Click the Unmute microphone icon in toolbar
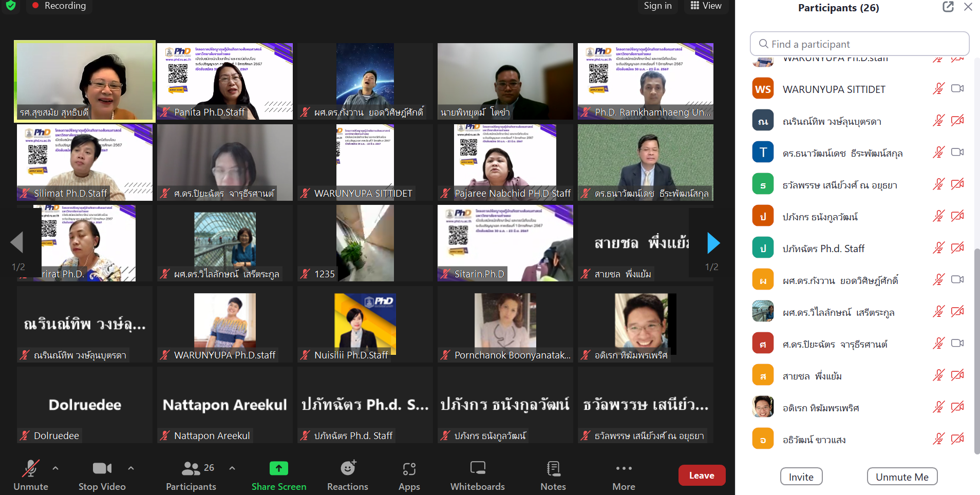 (x=31, y=468)
